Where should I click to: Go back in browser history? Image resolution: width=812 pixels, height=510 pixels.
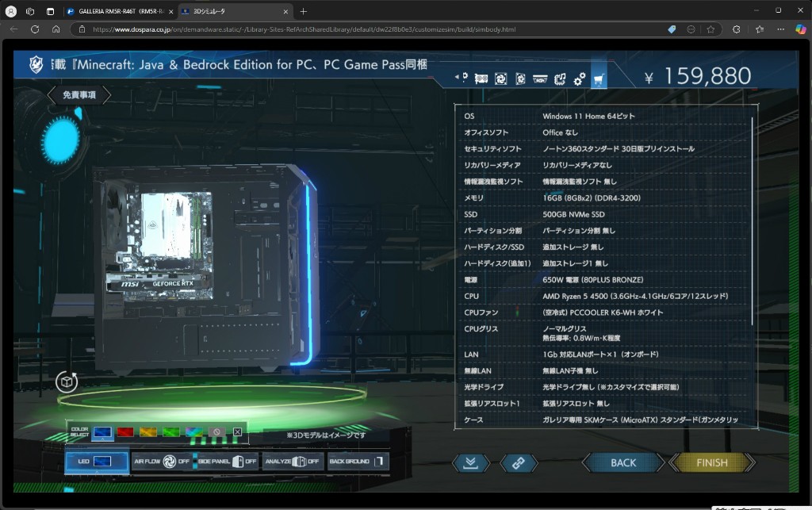14,29
